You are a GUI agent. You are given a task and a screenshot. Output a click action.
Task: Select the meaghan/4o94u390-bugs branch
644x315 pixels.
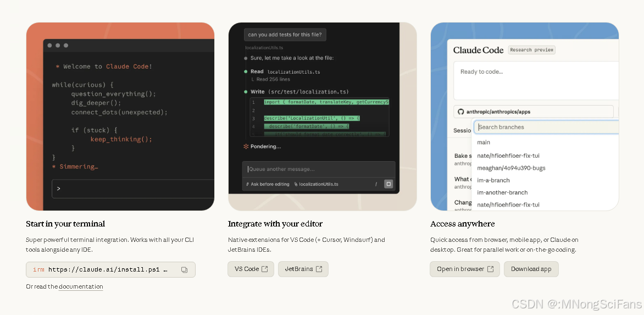(x=512, y=168)
